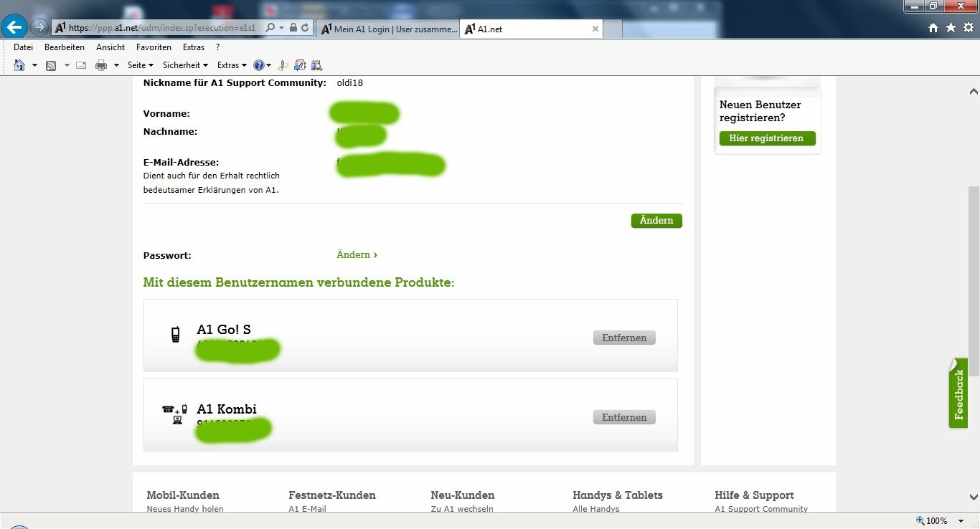Click the 'A1 Go! S' product name

(x=224, y=330)
